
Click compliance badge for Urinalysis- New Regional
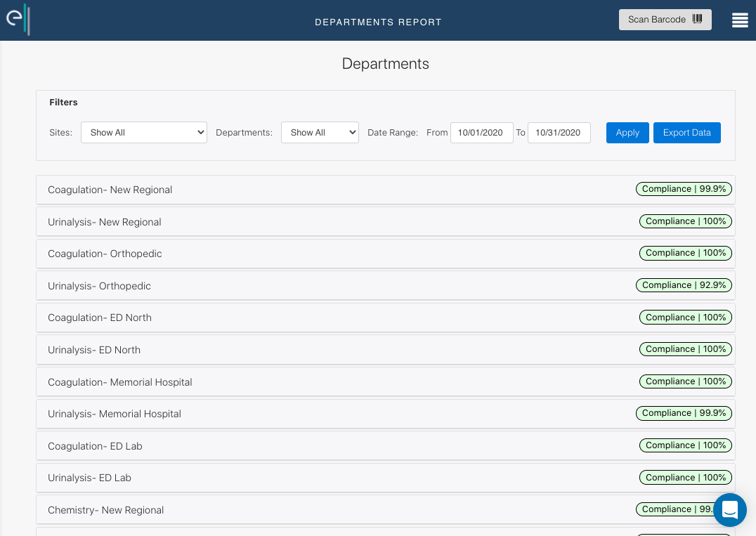[x=686, y=221]
